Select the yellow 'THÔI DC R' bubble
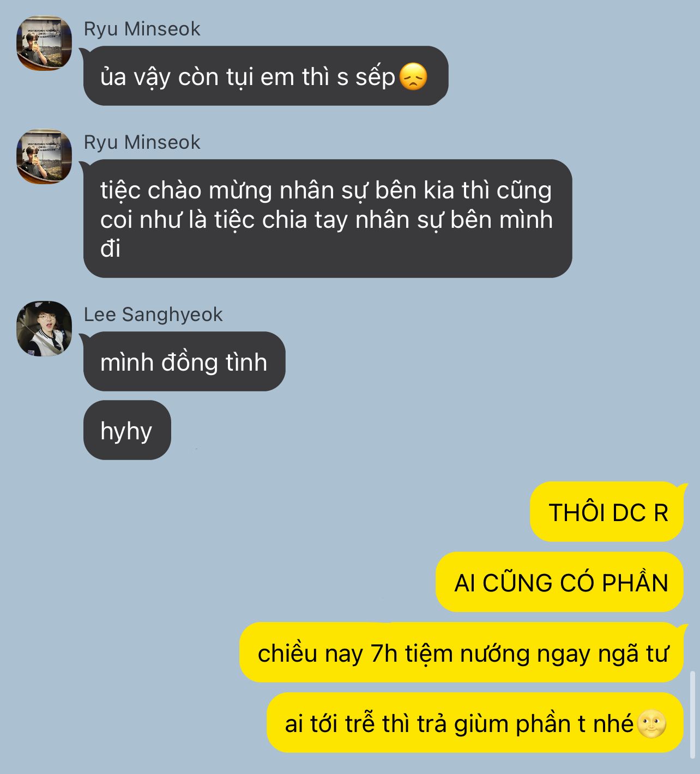The width and height of the screenshot is (700, 774). click(607, 512)
